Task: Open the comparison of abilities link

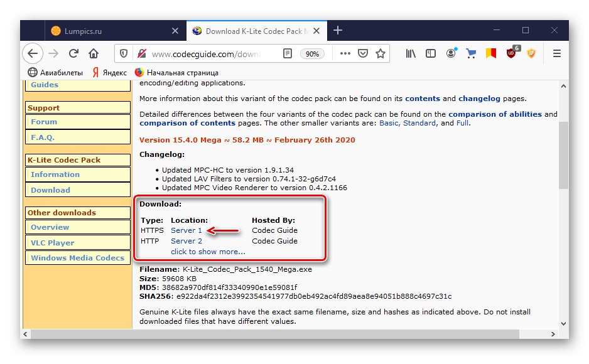Action: point(495,114)
